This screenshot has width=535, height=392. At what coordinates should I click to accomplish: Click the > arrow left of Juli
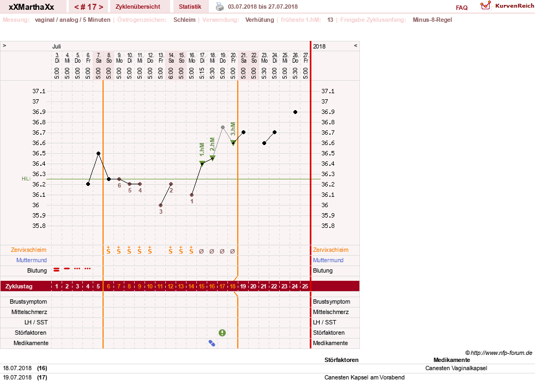click(4, 45)
